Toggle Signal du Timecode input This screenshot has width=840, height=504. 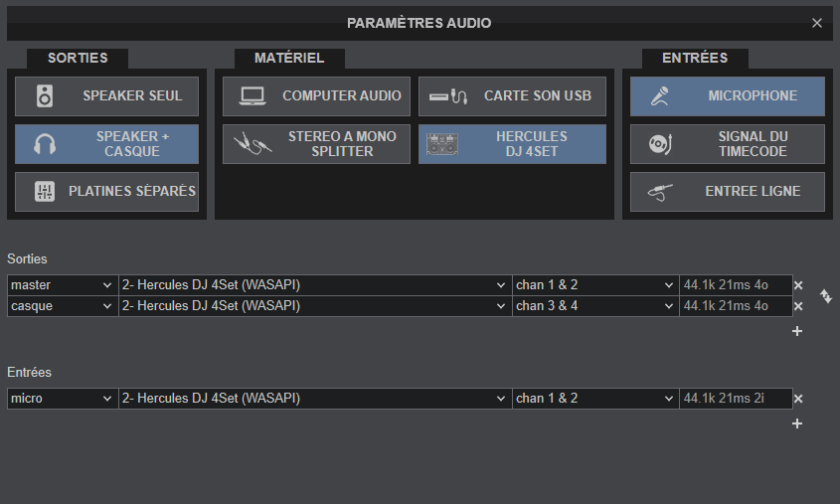point(728,144)
